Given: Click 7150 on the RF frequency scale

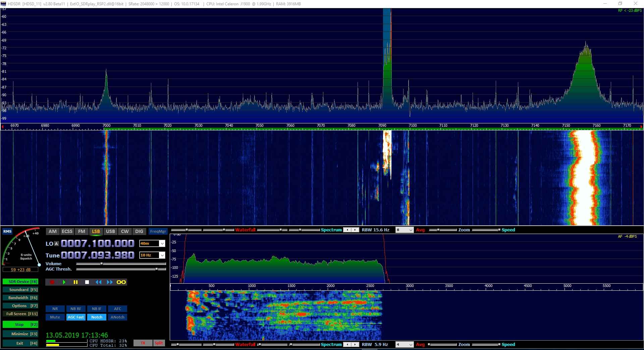Looking at the screenshot, I should coord(566,125).
